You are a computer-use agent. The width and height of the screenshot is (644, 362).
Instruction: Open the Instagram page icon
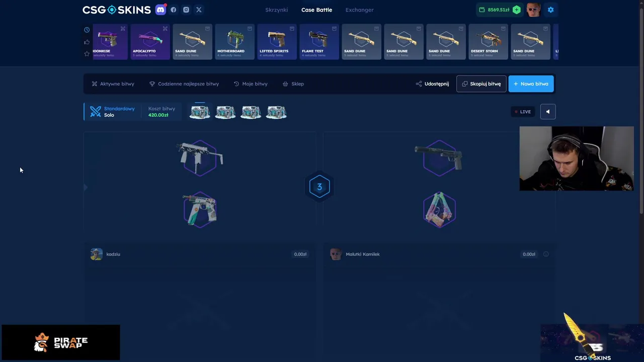186,10
